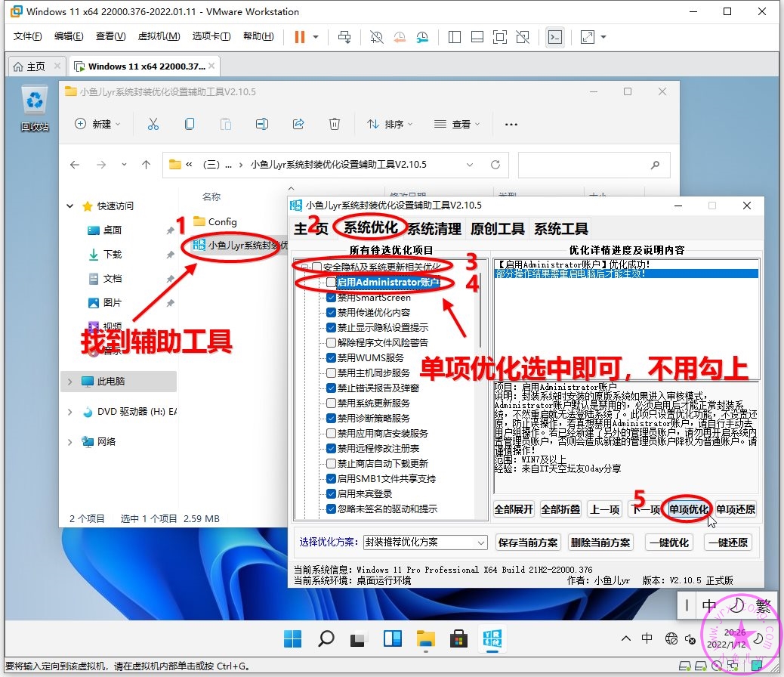
Task: Toggle 解除程序文件风险警告 checkbox
Action: click(x=331, y=343)
